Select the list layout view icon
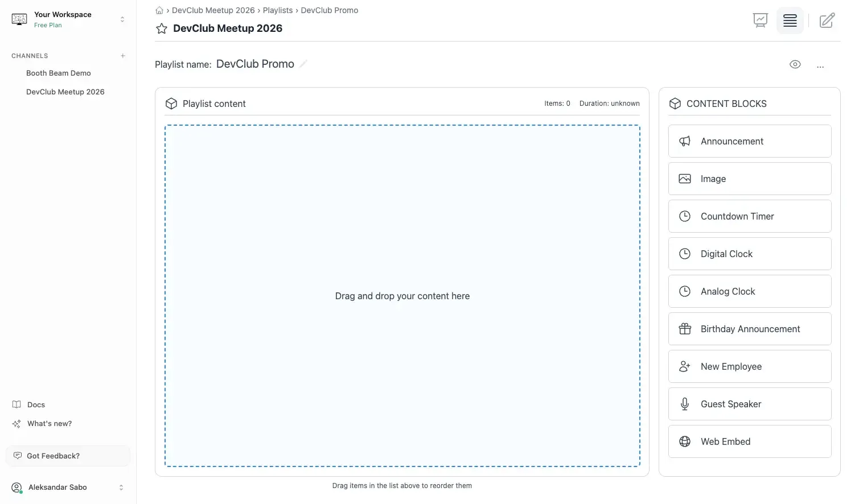The height and width of the screenshot is (504, 859). tap(790, 20)
